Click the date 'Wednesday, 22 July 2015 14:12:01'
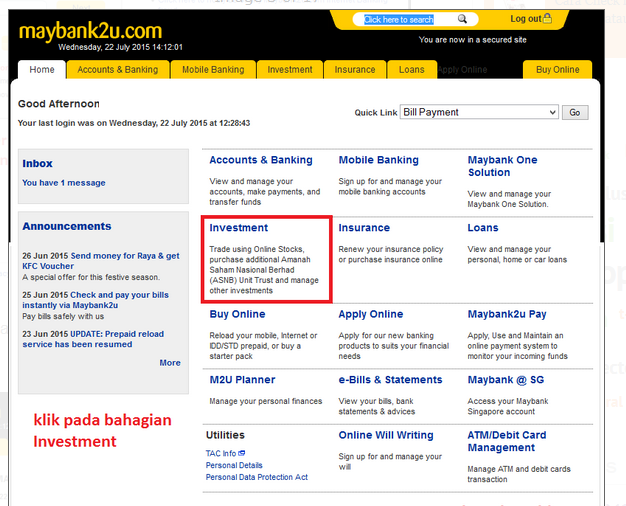This screenshot has height=506, width=626. (x=120, y=47)
